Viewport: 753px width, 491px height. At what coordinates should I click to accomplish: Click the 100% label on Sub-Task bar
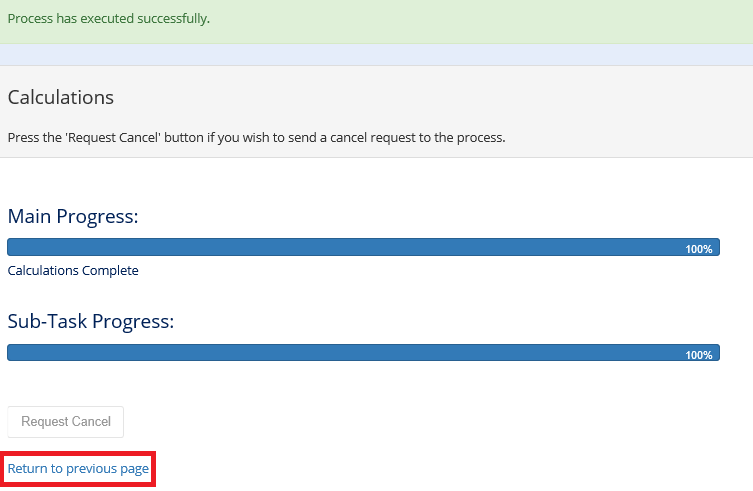pos(698,355)
